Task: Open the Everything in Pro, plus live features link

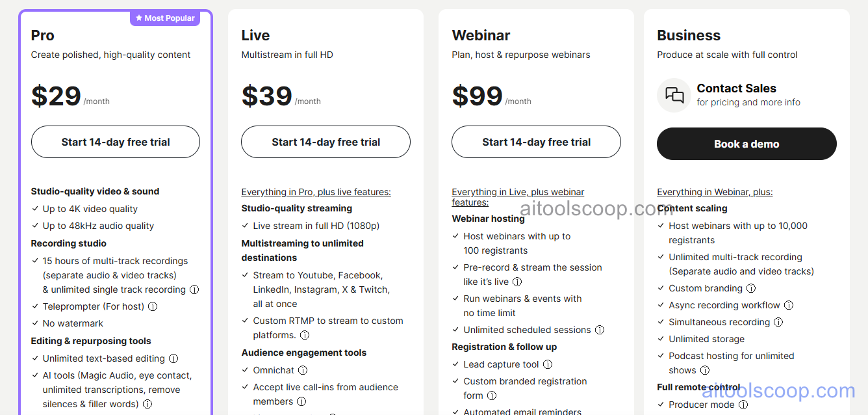Action: click(x=316, y=192)
